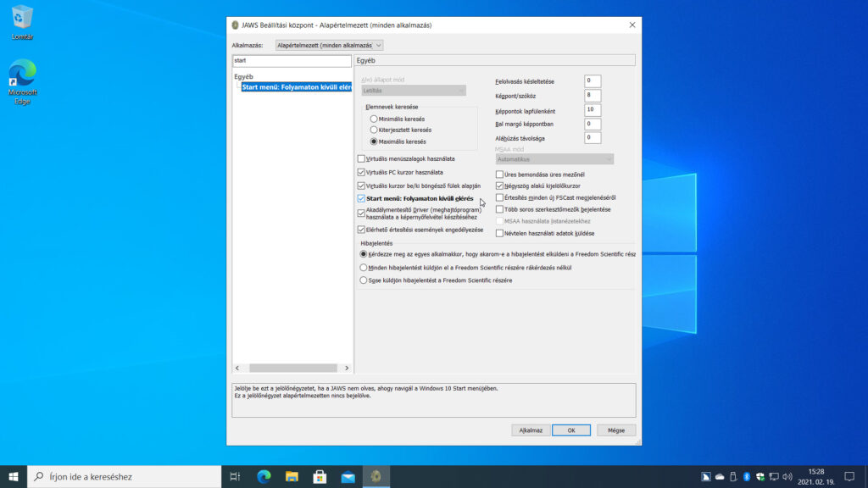Choose 'Kérdezze meg az egyes alkalmakkor' error report option

click(x=364, y=254)
